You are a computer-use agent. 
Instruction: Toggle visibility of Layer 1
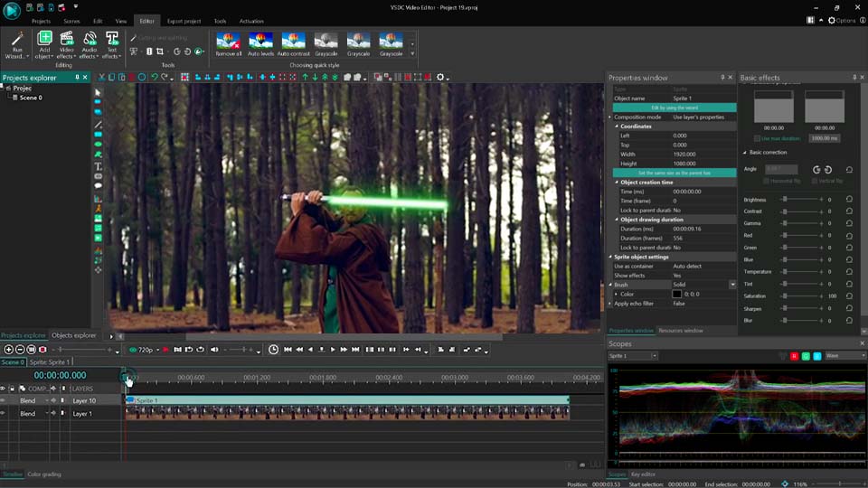pos(3,413)
